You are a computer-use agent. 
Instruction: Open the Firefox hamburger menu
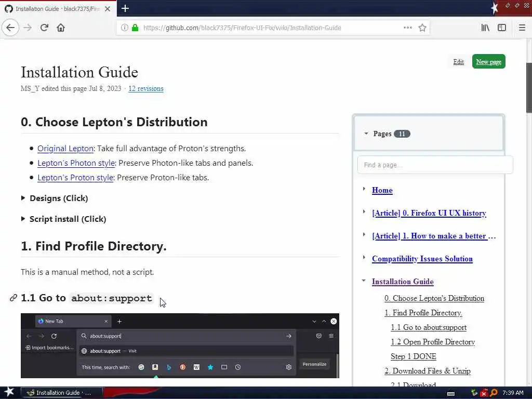tap(522, 28)
